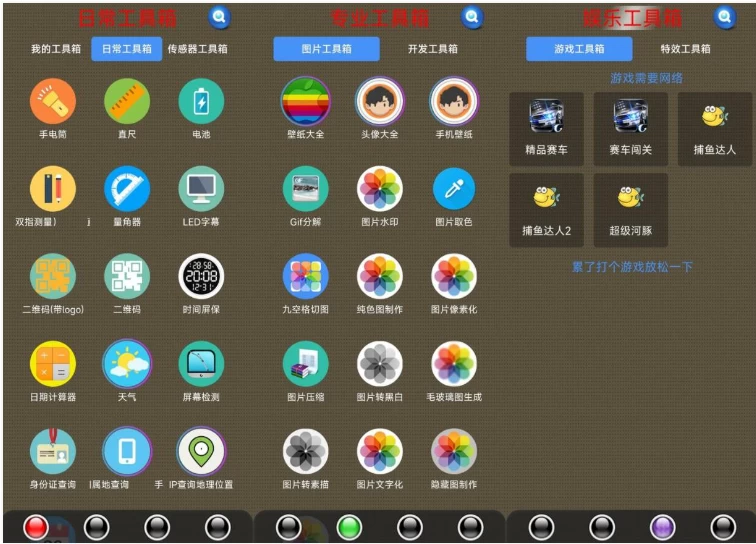Select the 特效工具箱 tab
Image resolution: width=756 pixels, height=544 pixels.
(685, 49)
